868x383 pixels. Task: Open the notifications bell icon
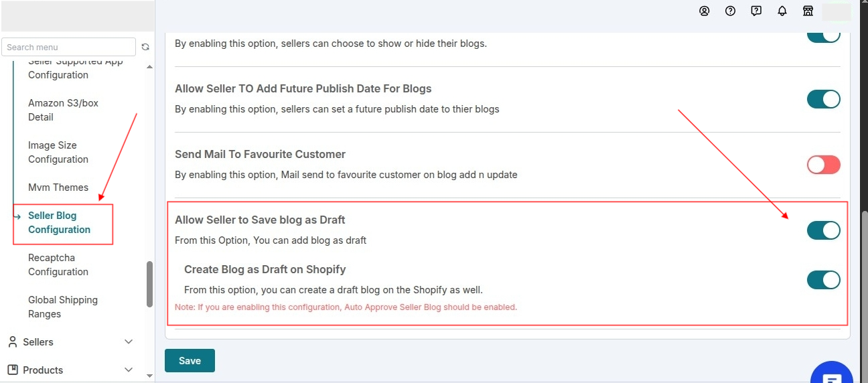(x=782, y=11)
